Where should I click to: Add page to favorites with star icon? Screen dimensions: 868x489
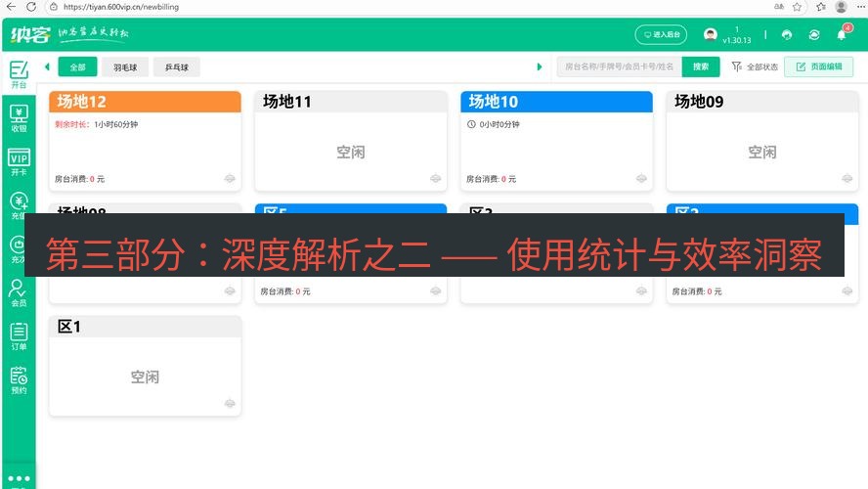click(797, 7)
